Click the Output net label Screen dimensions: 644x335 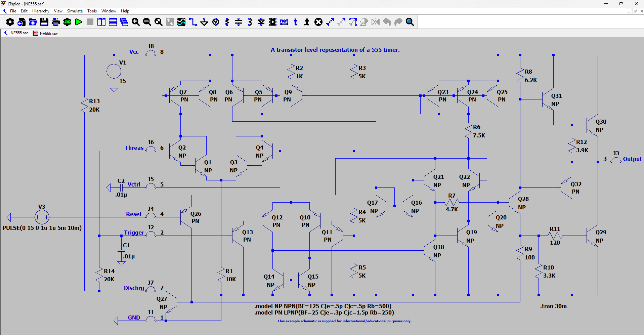click(x=632, y=159)
